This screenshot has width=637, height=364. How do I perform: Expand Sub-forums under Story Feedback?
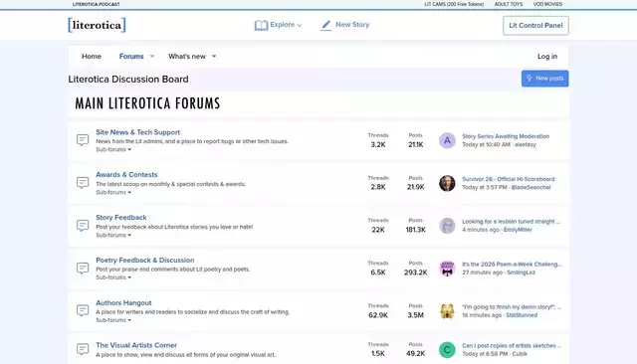point(113,235)
